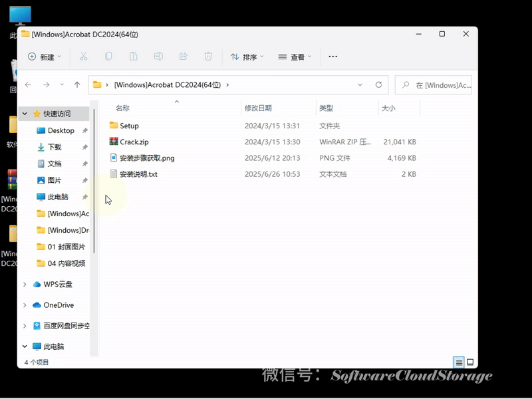Click the up navigation arrow

[x=76, y=84]
